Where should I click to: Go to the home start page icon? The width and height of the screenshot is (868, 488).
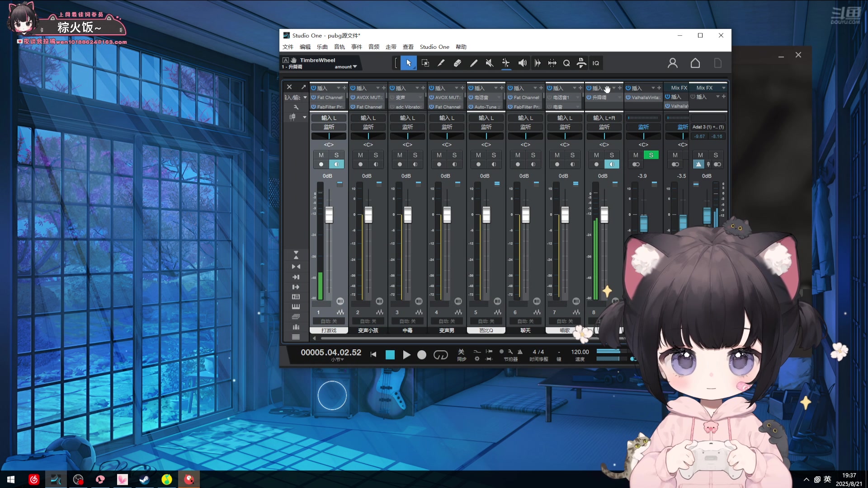[x=695, y=63]
